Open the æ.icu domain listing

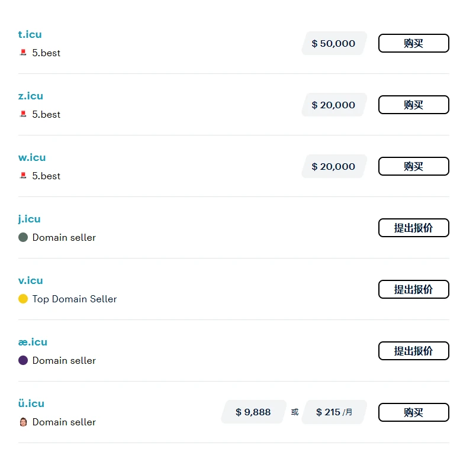(33, 342)
